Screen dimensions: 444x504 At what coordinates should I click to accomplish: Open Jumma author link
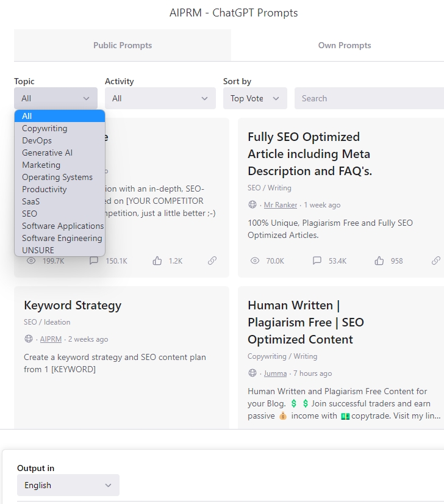click(275, 373)
